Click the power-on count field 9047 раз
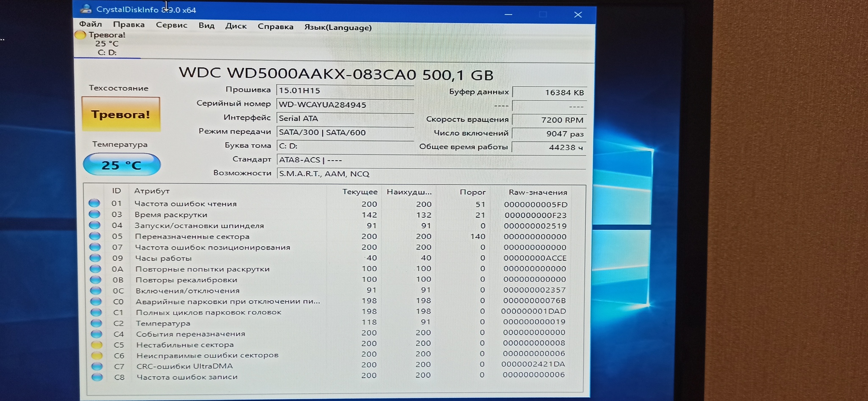The image size is (868, 401). (x=549, y=134)
